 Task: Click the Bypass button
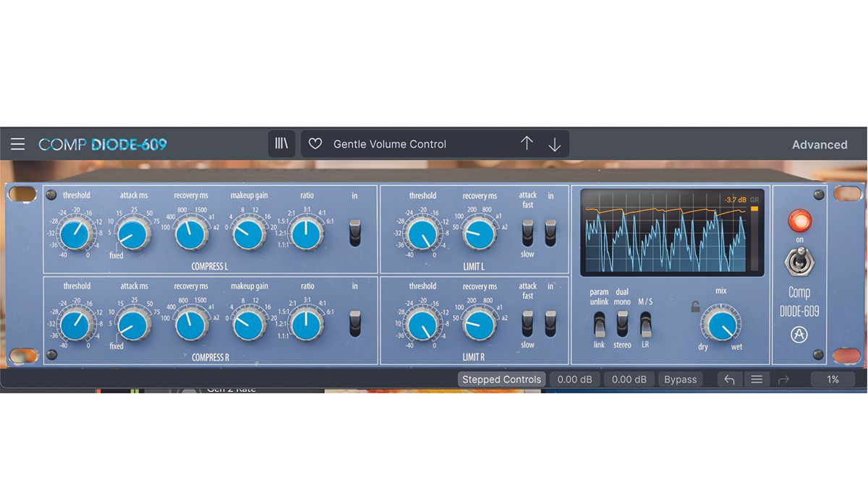680,379
